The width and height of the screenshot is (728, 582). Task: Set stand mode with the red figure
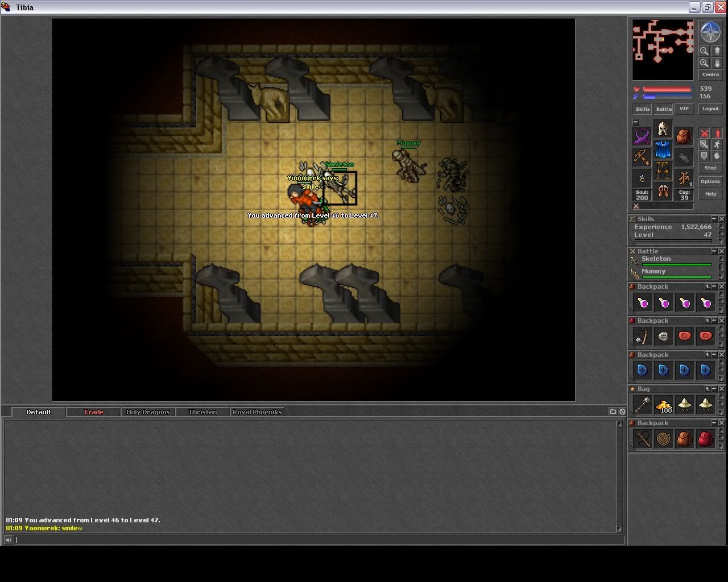717,134
